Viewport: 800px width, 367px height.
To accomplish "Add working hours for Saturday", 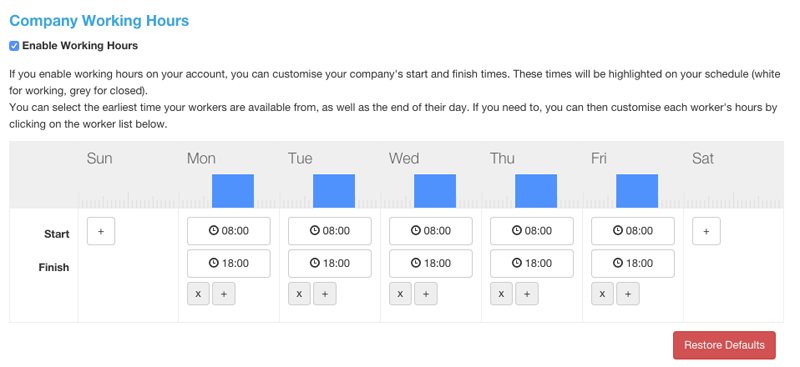I will [706, 231].
